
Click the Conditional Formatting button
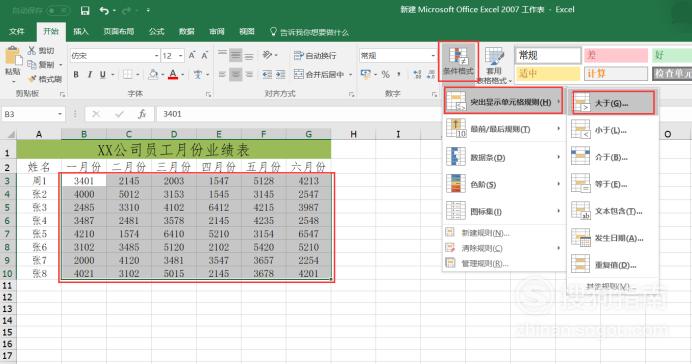click(458, 61)
